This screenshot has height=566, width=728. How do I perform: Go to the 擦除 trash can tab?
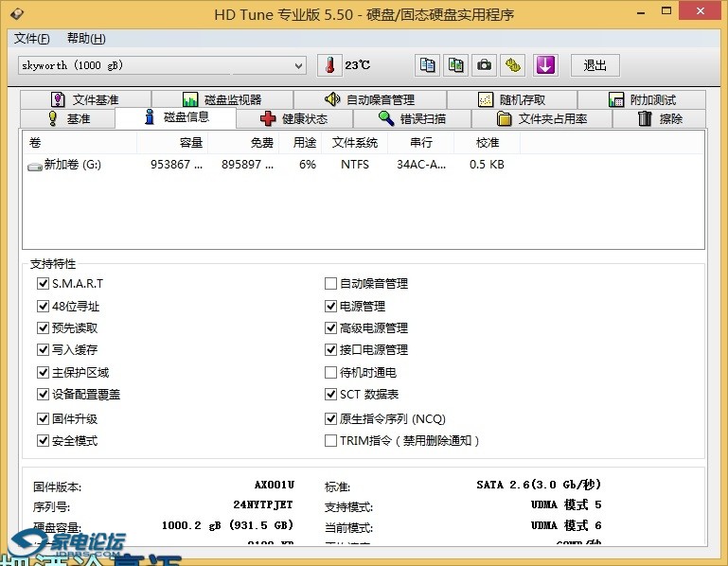pos(661,119)
